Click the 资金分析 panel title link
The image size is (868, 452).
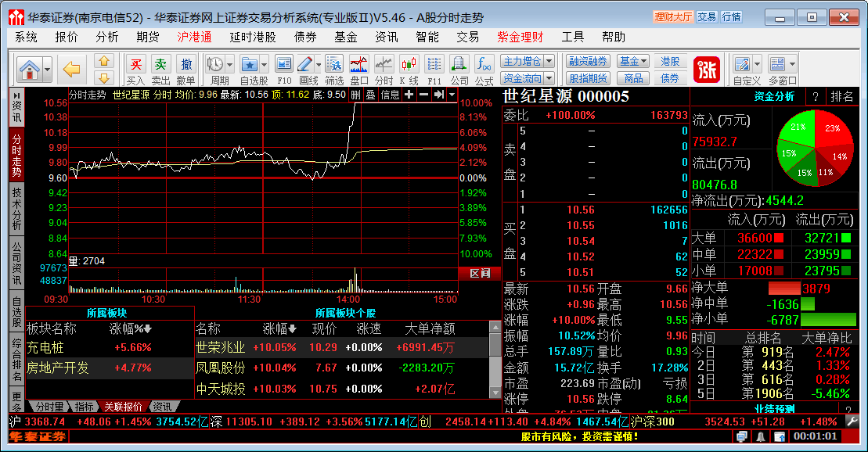click(774, 96)
